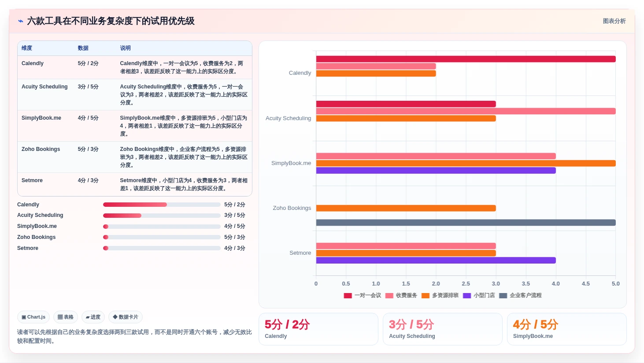Image resolution: width=644 pixels, height=363 pixels.
Task: Click the 5.0 tick on the x-axis
Action: click(616, 284)
